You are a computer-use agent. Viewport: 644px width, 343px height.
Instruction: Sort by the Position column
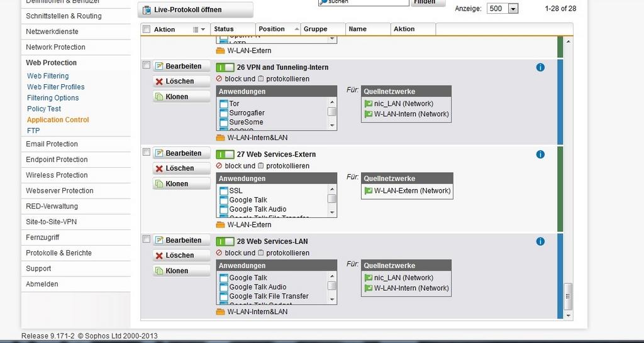pyautogui.click(x=277, y=29)
